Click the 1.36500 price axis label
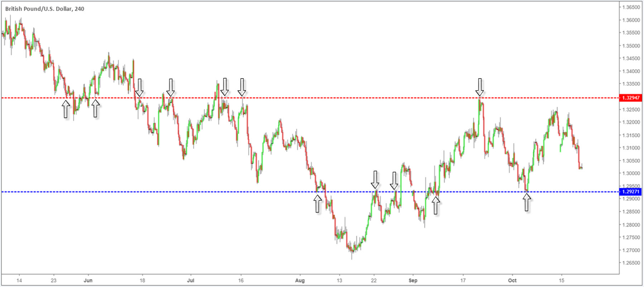This screenshot has height=287, width=644. point(631,7)
